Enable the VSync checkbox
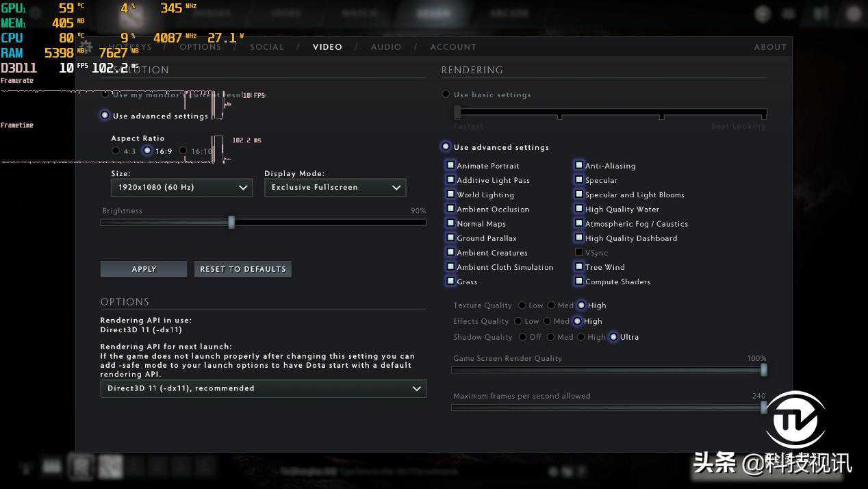Image resolution: width=868 pixels, height=489 pixels. [579, 253]
